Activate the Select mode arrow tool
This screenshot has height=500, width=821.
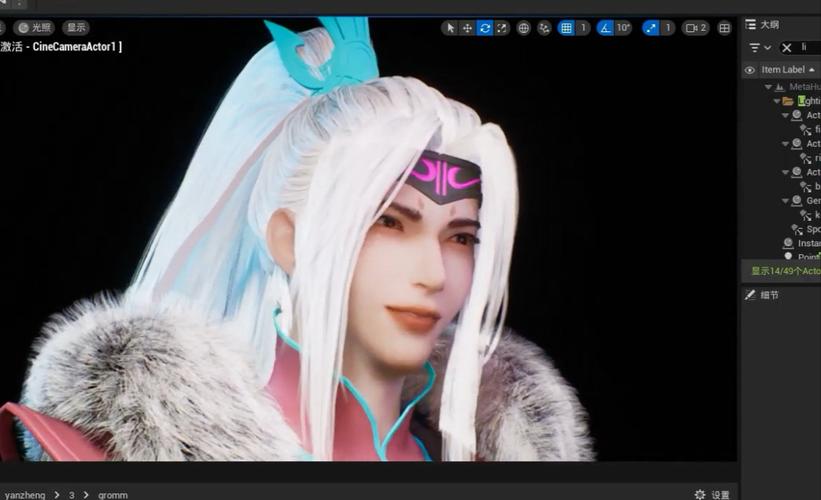click(x=450, y=28)
